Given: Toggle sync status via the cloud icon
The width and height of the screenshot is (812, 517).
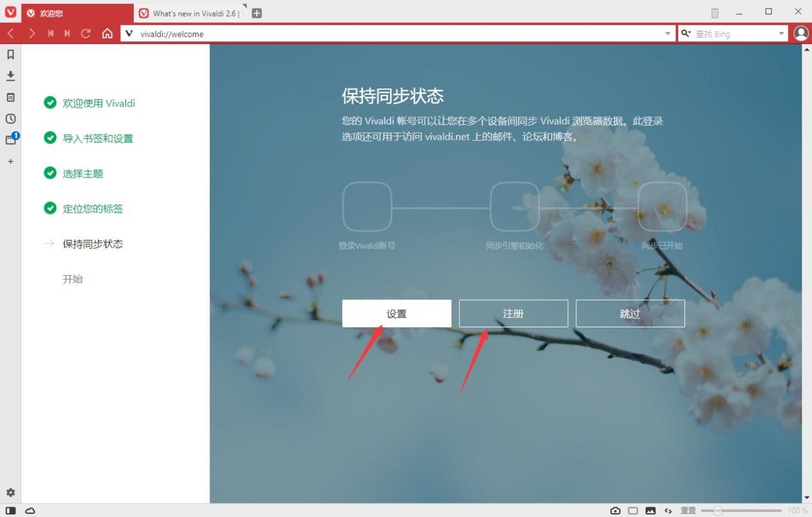Looking at the screenshot, I should (x=30, y=510).
